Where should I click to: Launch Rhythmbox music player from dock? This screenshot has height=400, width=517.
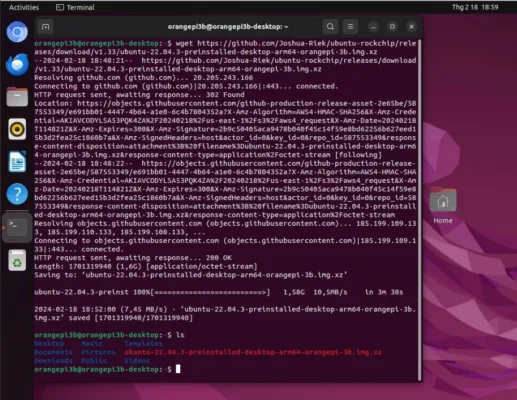point(17,129)
